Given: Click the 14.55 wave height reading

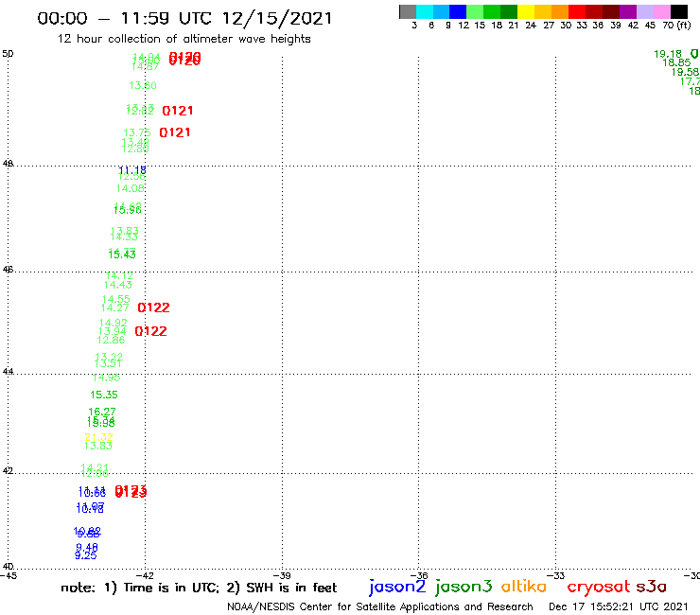Looking at the screenshot, I should pyautogui.click(x=116, y=299).
